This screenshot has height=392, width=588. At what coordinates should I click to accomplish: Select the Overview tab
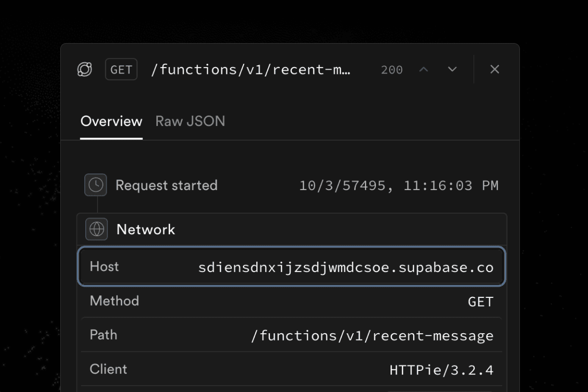(111, 121)
